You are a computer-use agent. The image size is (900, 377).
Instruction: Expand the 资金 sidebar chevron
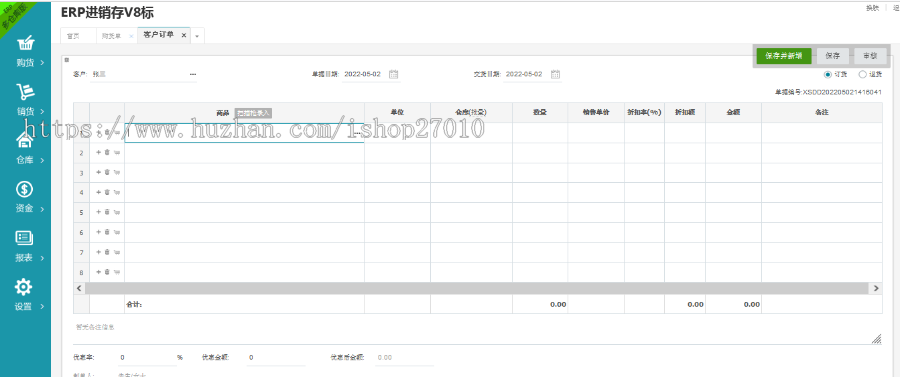click(42, 209)
